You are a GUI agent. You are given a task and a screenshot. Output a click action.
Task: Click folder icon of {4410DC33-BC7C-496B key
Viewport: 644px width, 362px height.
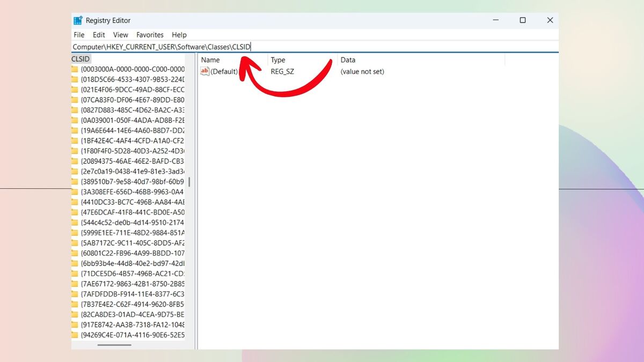75,202
